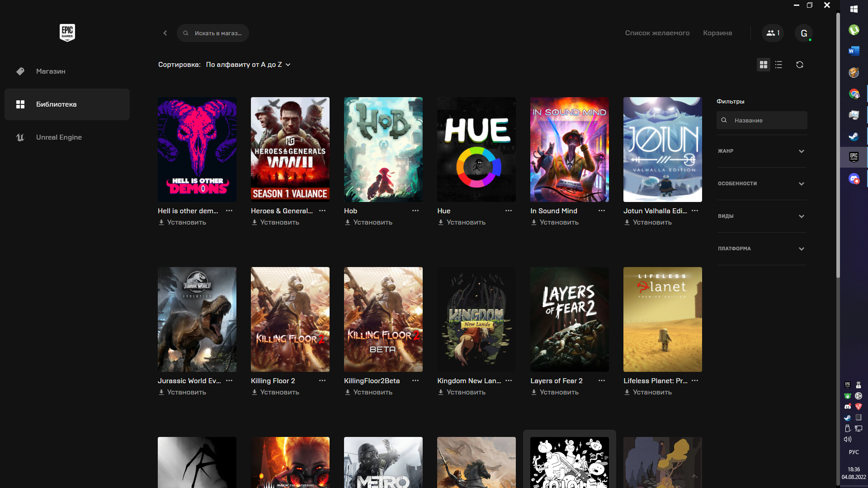
Task: Install Hell is other demons
Action: coord(182,222)
